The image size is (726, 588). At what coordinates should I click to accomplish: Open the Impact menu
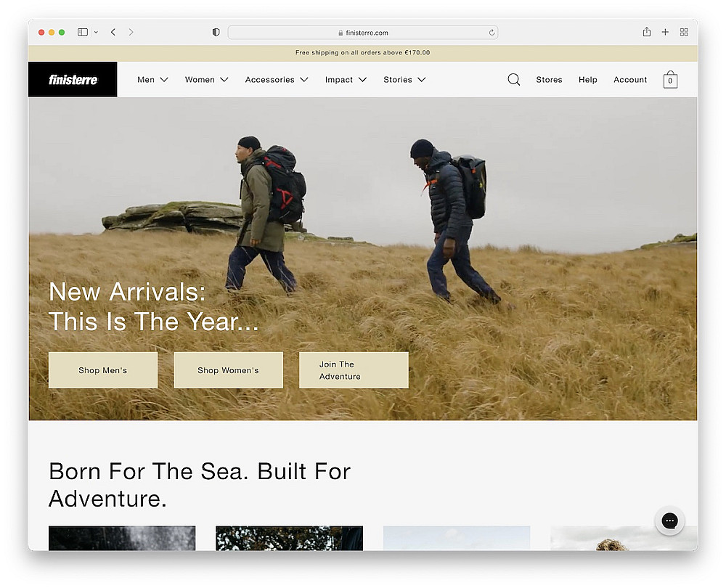pyautogui.click(x=338, y=80)
